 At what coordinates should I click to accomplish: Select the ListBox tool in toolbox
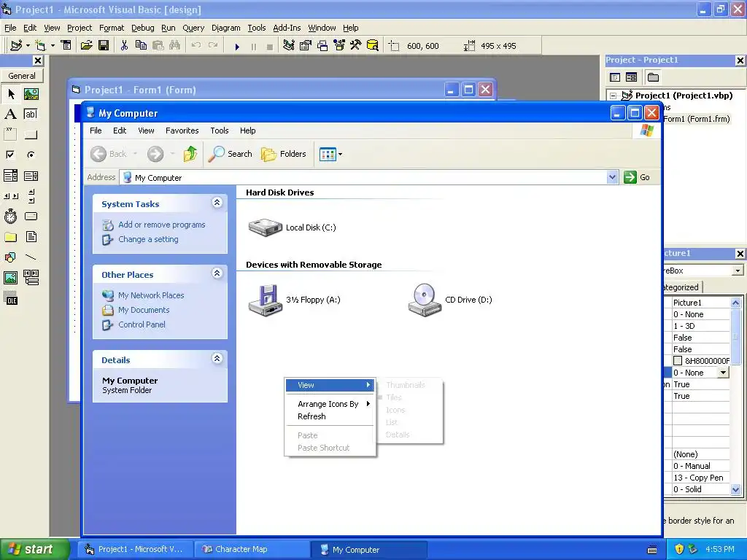(31, 176)
